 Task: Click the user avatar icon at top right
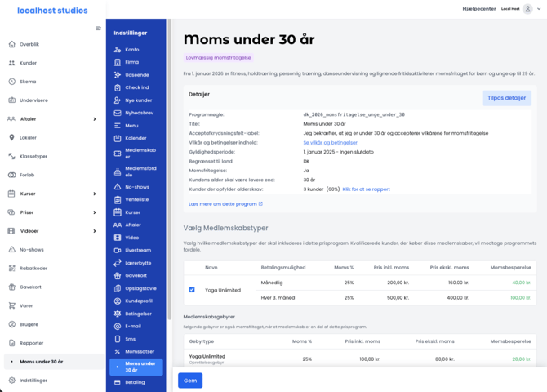pos(527,9)
